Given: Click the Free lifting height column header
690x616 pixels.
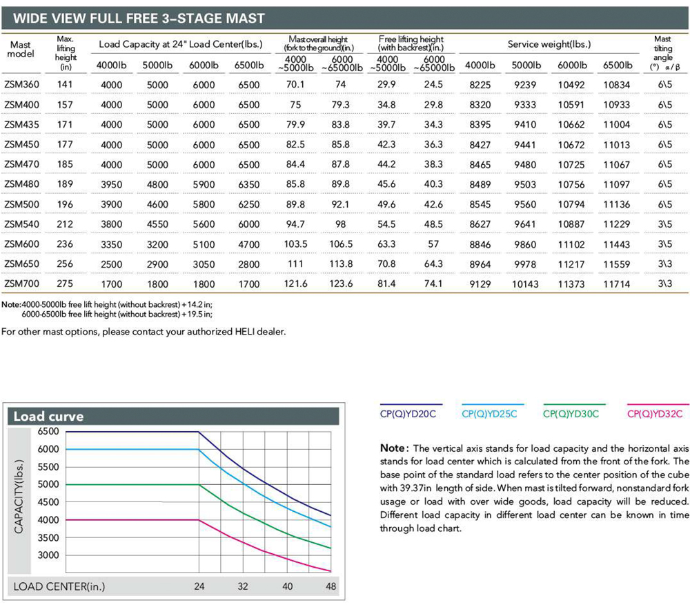Looking at the screenshot, I should pos(411,43).
